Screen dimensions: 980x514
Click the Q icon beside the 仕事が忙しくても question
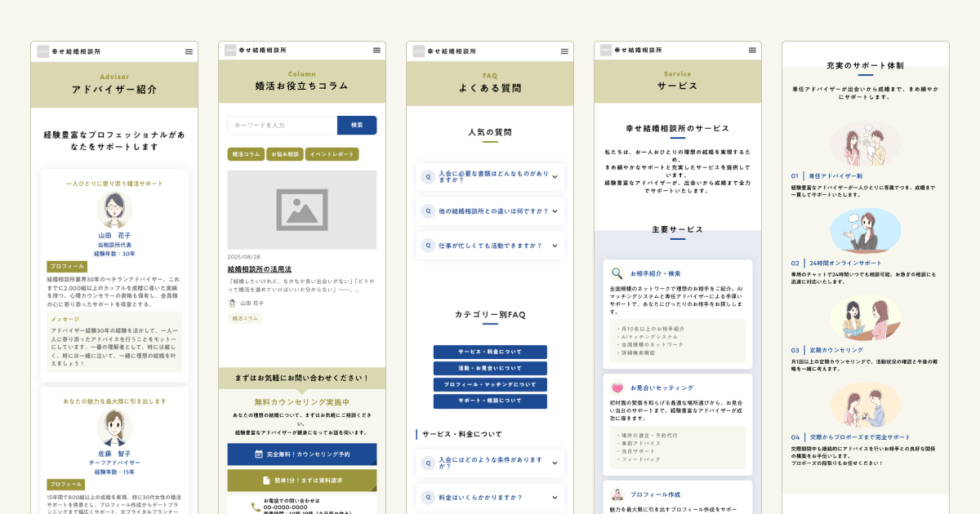(x=429, y=245)
